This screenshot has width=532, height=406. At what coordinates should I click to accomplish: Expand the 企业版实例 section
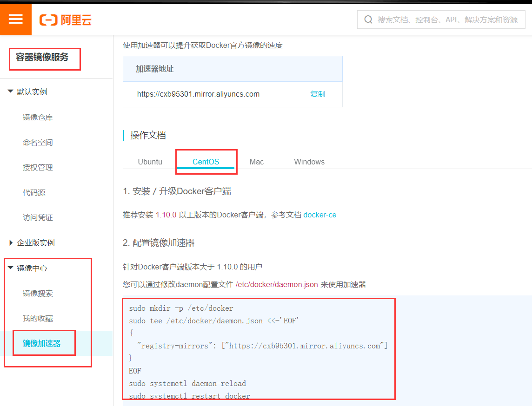click(11, 242)
